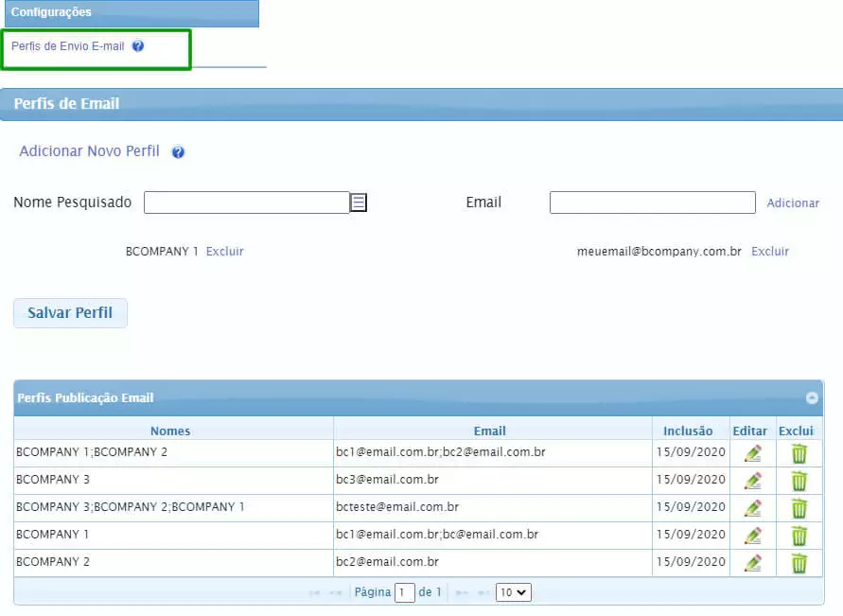Click the Página number input field

pos(404,593)
